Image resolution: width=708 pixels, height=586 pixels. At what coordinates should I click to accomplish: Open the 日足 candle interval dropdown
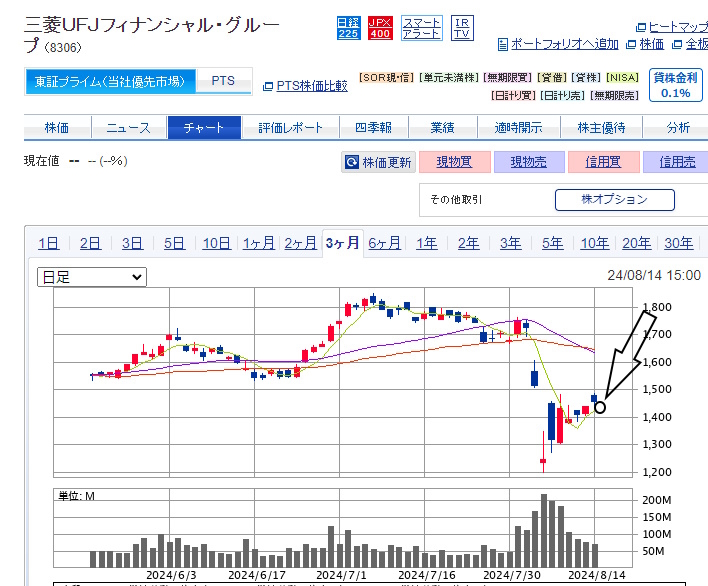click(92, 277)
